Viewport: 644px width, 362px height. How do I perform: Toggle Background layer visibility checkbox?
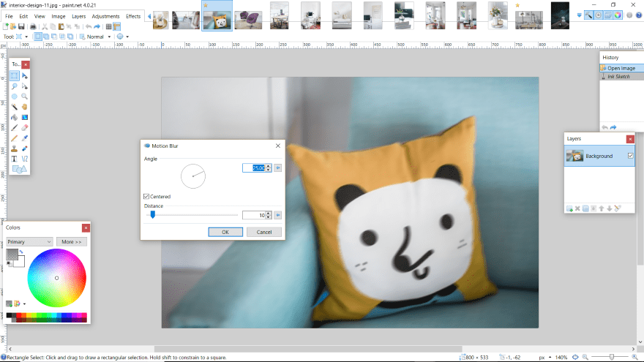[630, 156]
